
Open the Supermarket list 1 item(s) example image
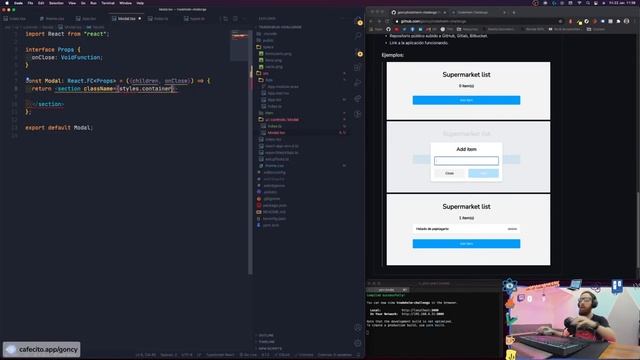[x=468, y=230]
